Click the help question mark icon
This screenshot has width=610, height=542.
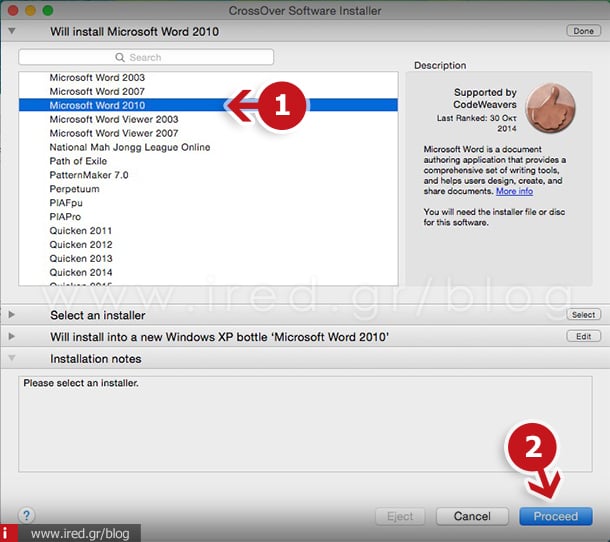[27, 516]
